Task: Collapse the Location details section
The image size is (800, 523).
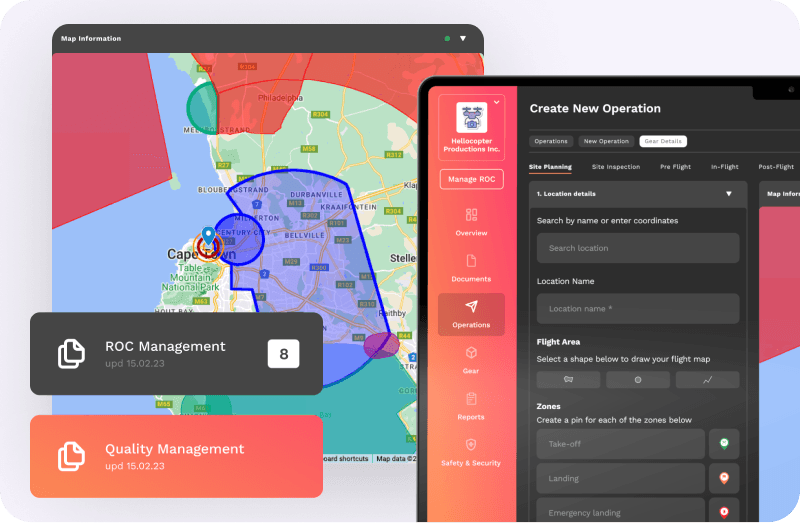Action: (729, 194)
